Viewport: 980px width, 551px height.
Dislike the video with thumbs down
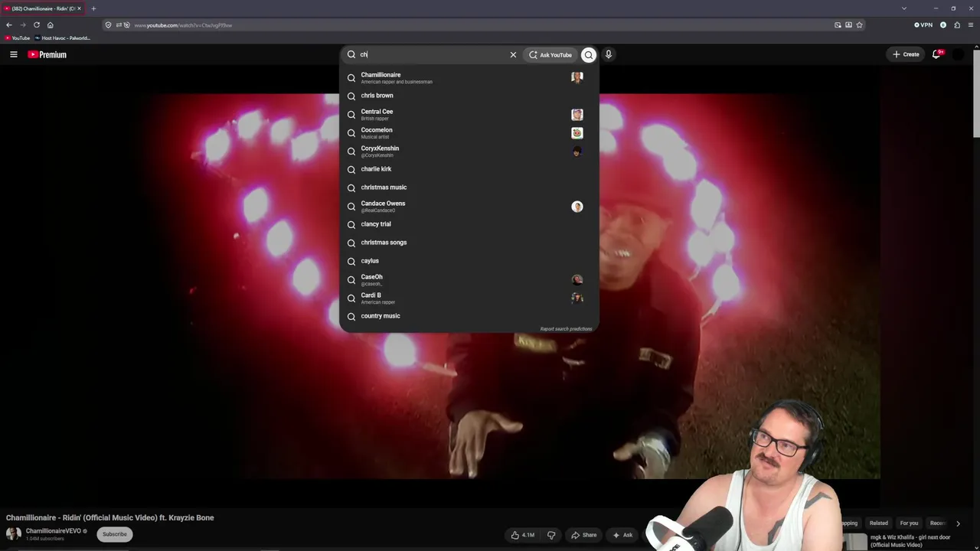coord(551,535)
